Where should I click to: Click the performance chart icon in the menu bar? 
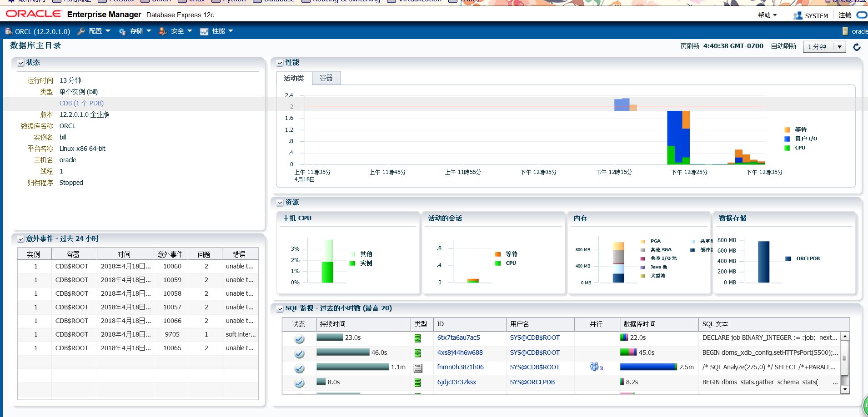(x=204, y=31)
